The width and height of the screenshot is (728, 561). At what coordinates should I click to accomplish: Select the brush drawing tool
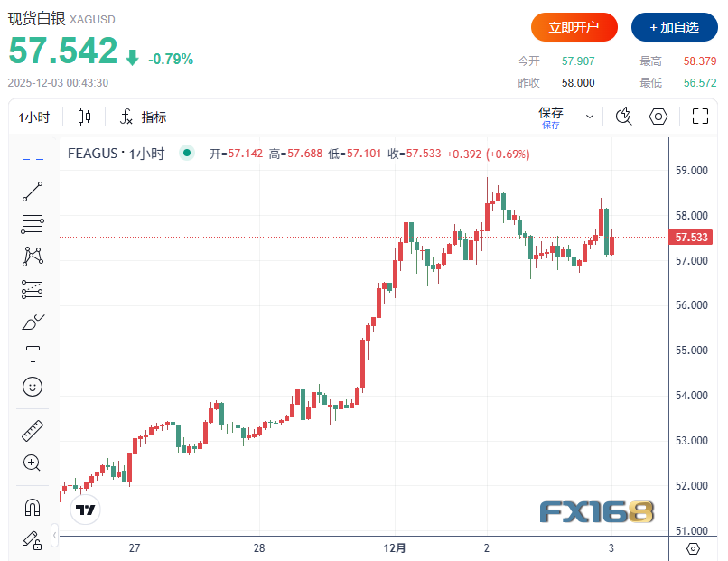[x=33, y=322]
